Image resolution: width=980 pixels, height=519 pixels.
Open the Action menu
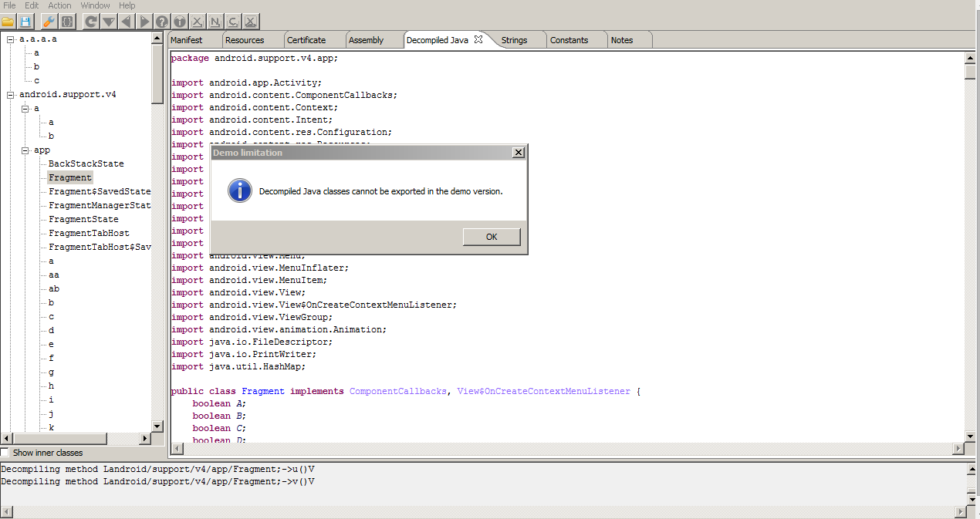point(59,5)
